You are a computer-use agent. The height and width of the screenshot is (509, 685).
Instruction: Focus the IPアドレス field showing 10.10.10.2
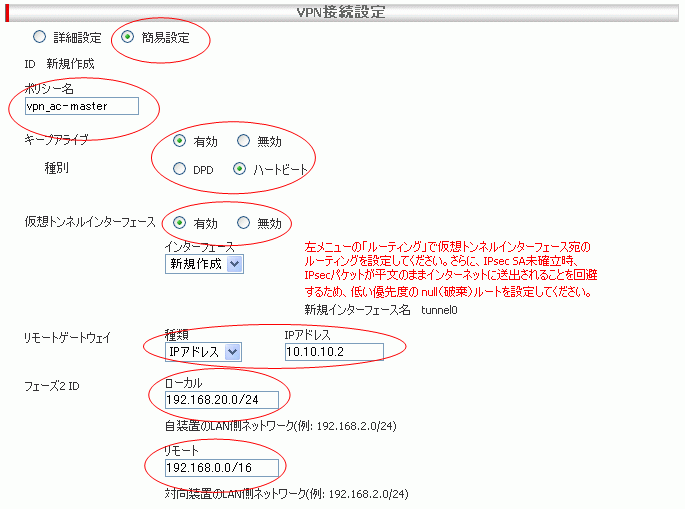click(x=334, y=351)
